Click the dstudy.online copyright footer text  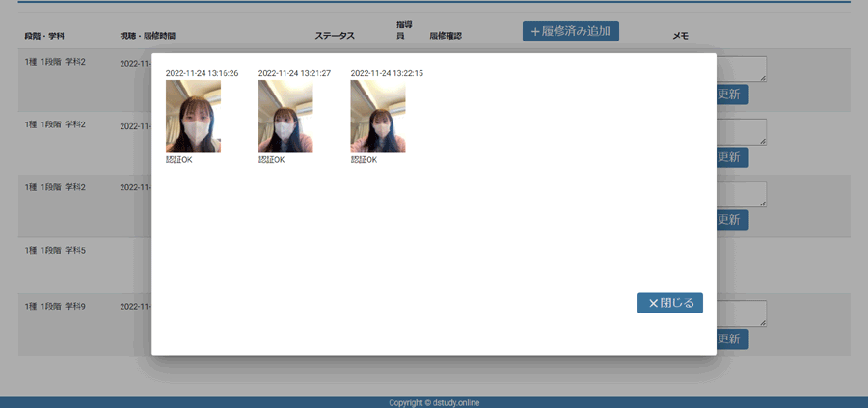tap(434, 402)
